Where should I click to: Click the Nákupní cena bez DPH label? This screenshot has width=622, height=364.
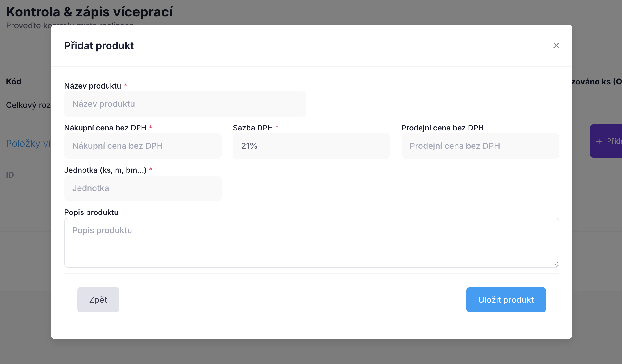tap(105, 128)
